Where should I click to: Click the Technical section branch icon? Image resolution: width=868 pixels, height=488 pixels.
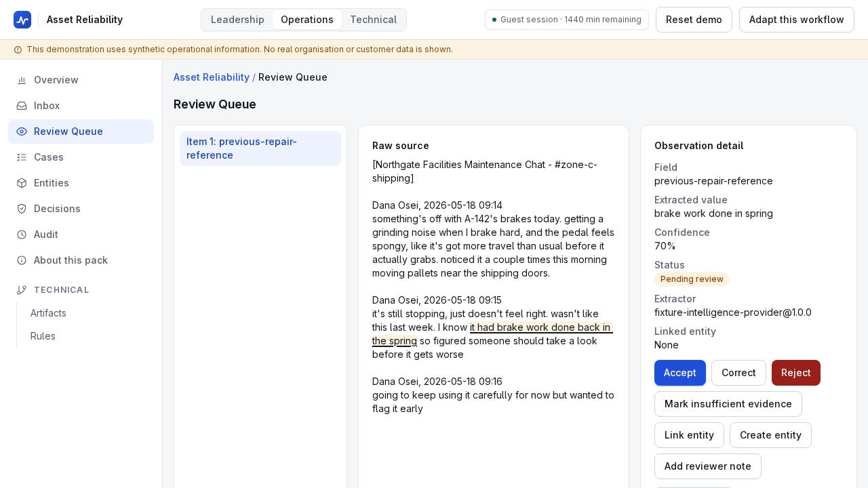click(22, 290)
